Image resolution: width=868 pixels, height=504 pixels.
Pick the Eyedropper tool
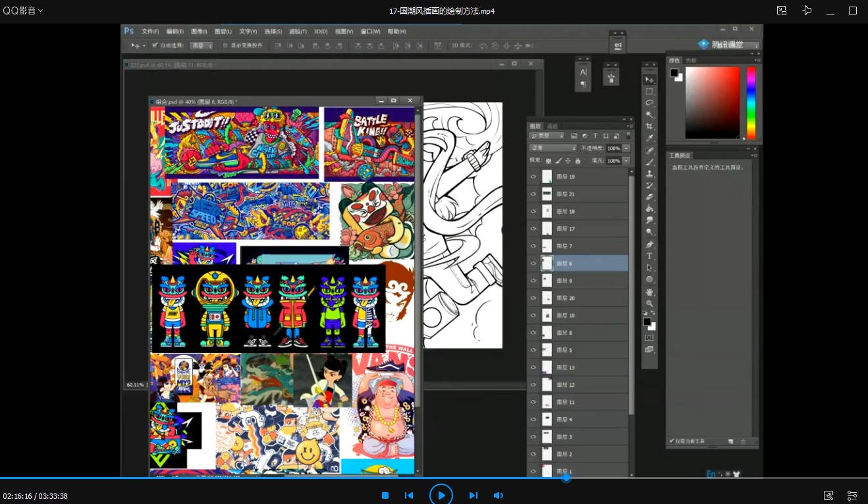coord(649,138)
